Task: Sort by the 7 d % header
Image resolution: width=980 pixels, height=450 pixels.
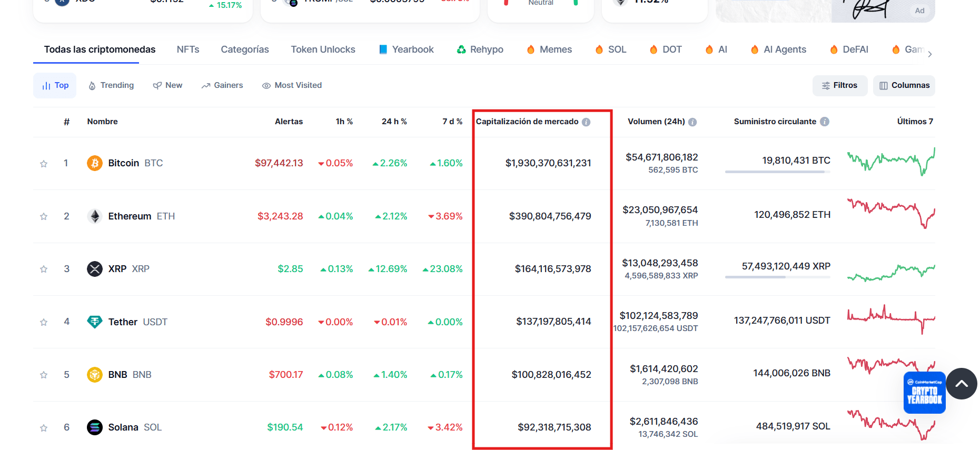Action: (452, 122)
